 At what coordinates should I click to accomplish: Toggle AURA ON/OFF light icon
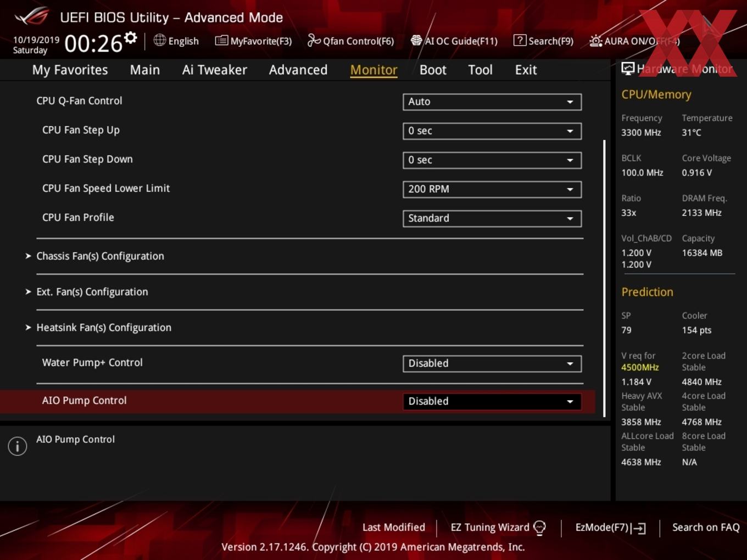point(595,41)
